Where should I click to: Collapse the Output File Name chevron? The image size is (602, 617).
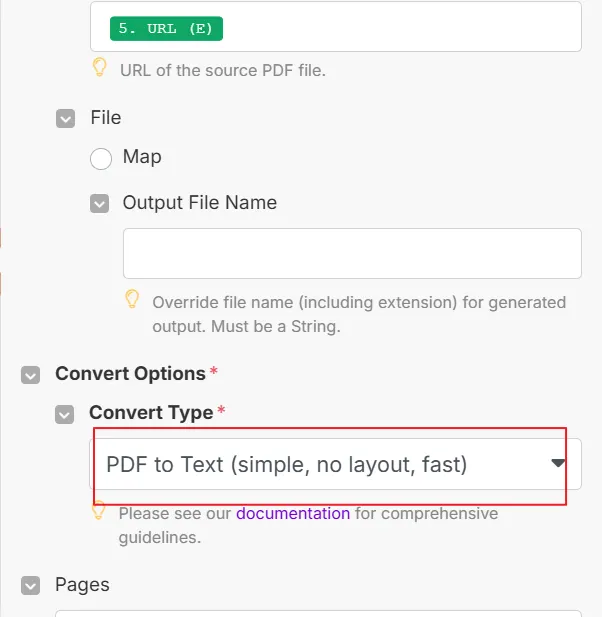tap(100, 203)
